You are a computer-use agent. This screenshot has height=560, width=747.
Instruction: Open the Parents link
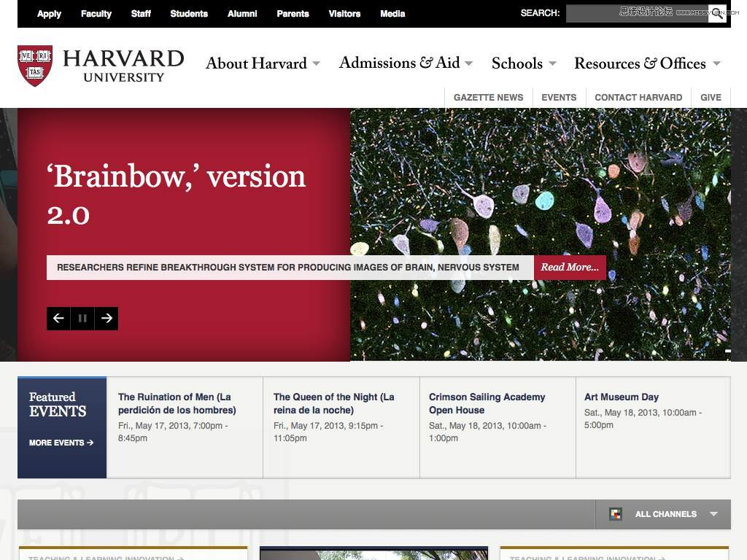[293, 14]
